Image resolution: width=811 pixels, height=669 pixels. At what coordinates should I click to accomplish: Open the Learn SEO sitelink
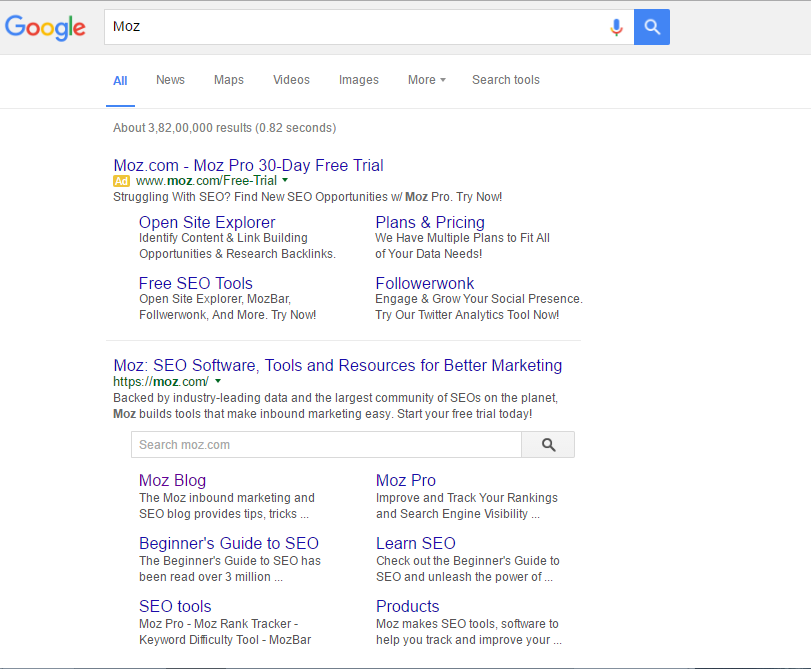pos(415,544)
